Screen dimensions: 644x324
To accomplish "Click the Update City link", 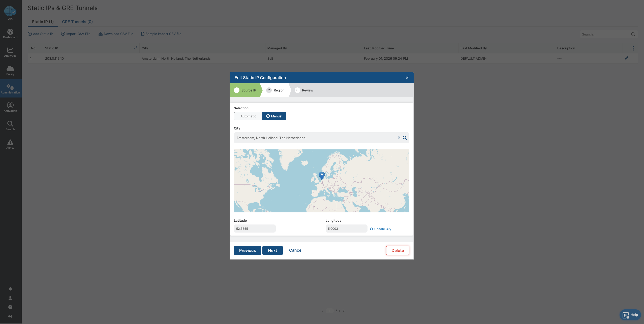I will (381, 229).
